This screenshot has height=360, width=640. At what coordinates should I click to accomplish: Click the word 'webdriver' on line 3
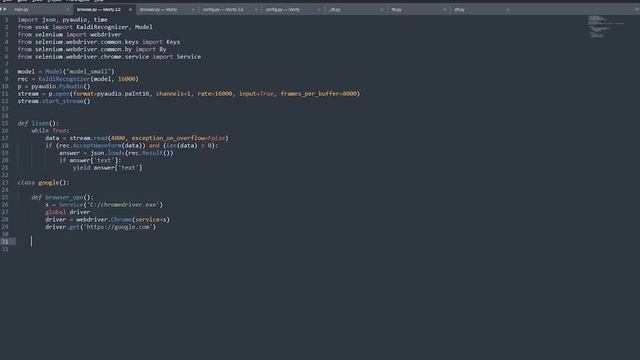105,35
